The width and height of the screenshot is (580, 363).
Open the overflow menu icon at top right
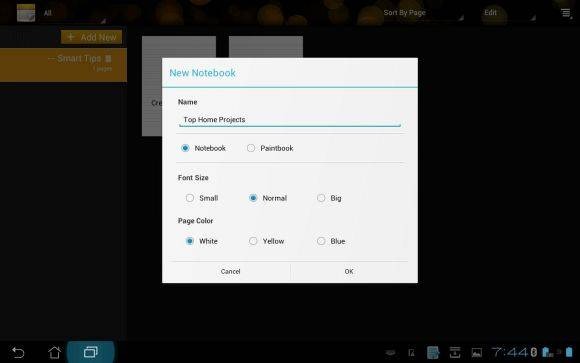566,13
